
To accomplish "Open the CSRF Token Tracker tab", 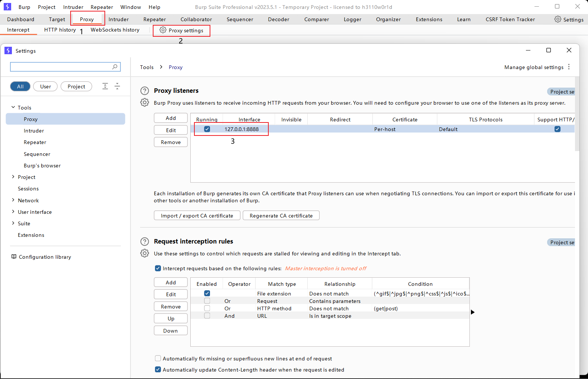I will tap(510, 19).
